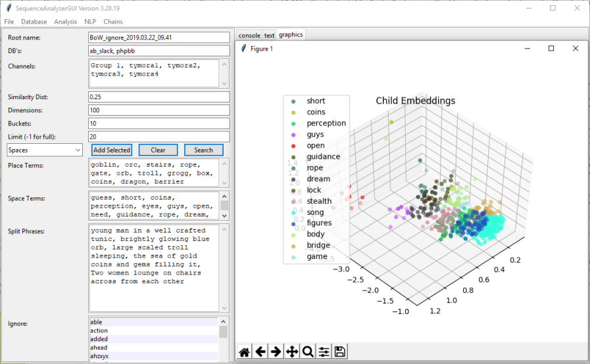The width and height of the screenshot is (590, 364).
Task: Select the Pan axes tool
Action: [292, 352]
